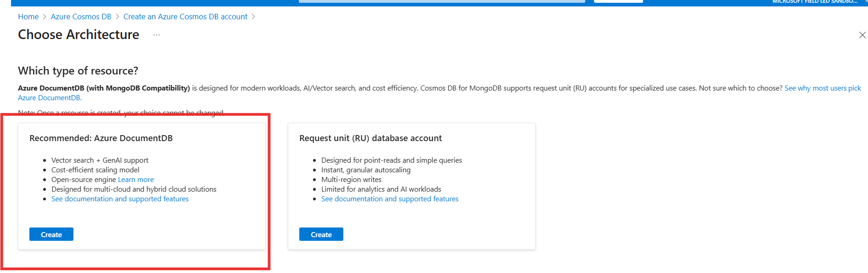The image size is (868, 273).
Task: Select the Request unit (RU) database account heading
Action: (370, 138)
